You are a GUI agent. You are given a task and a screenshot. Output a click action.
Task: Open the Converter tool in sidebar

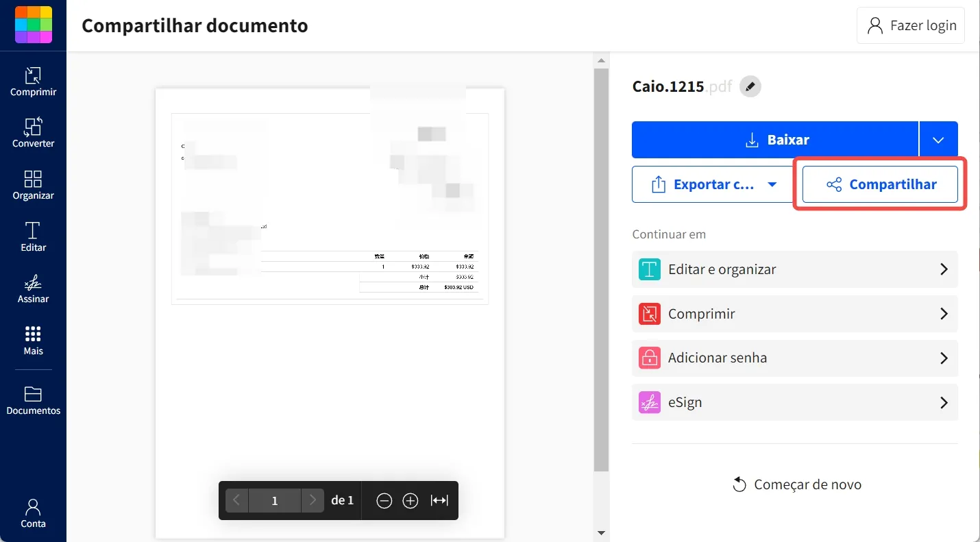(x=33, y=133)
